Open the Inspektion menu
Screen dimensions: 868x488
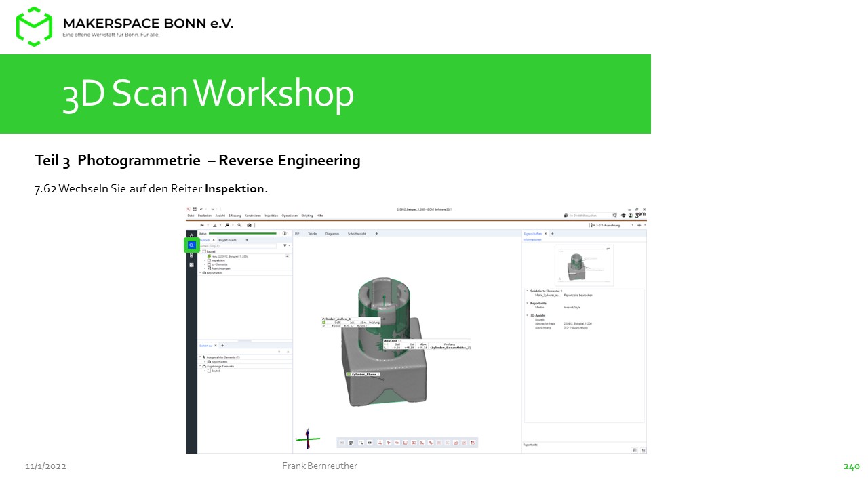pos(271,216)
